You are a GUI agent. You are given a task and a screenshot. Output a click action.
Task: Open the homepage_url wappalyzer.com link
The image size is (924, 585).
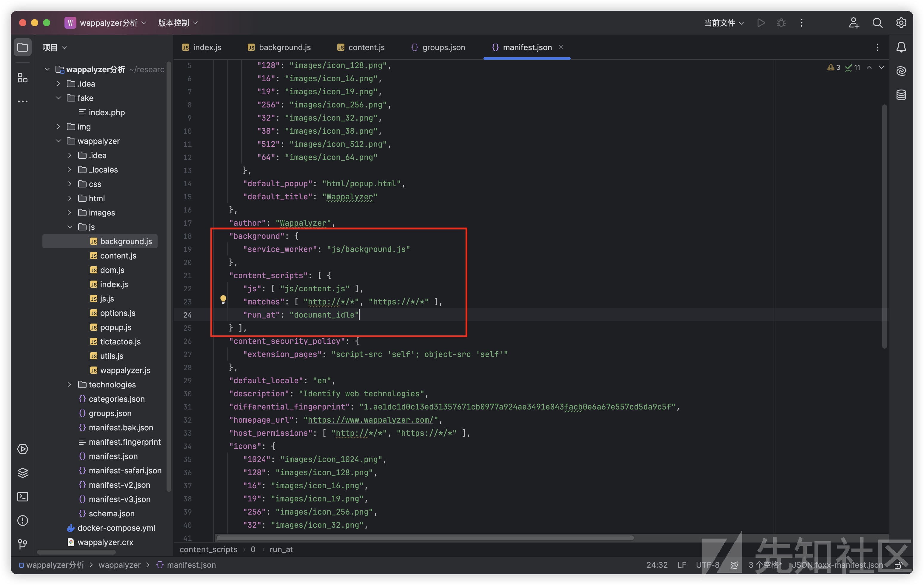tap(370, 420)
